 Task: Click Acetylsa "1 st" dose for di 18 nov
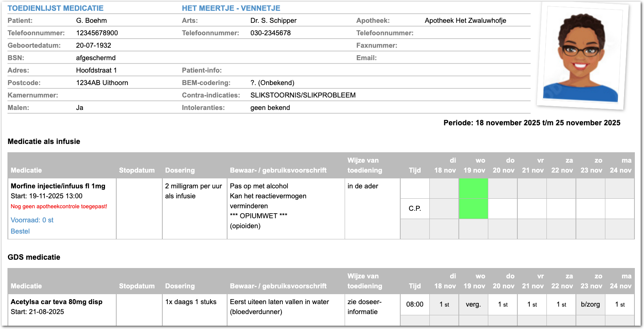pos(444,304)
